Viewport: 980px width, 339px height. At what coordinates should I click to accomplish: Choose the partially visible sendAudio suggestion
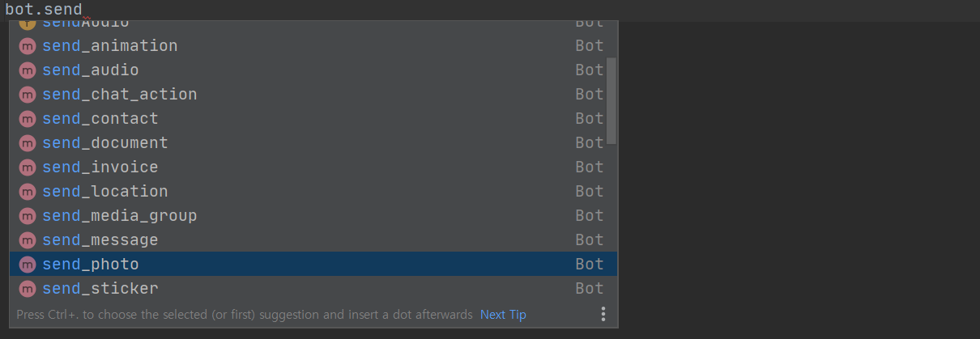point(86,24)
